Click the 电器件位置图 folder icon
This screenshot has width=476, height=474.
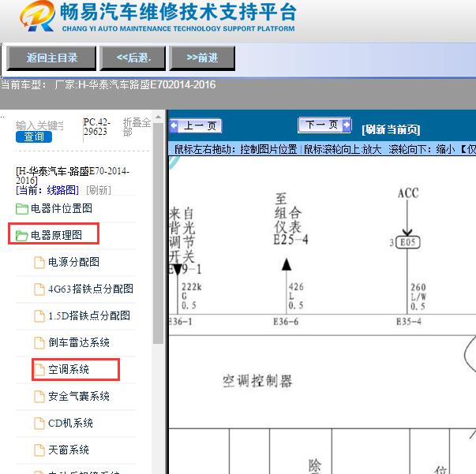(22, 209)
